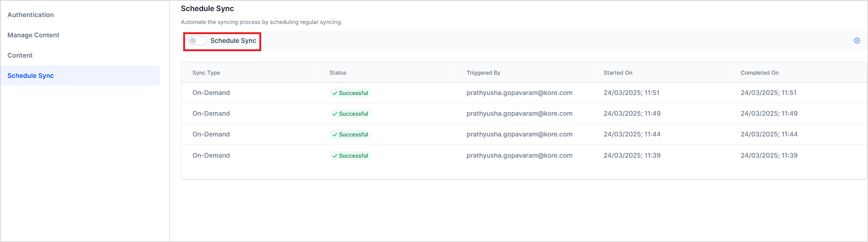Click the Successful badge for the 11:49 sync
This screenshot has width=868, height=242.
pos(351,114)
